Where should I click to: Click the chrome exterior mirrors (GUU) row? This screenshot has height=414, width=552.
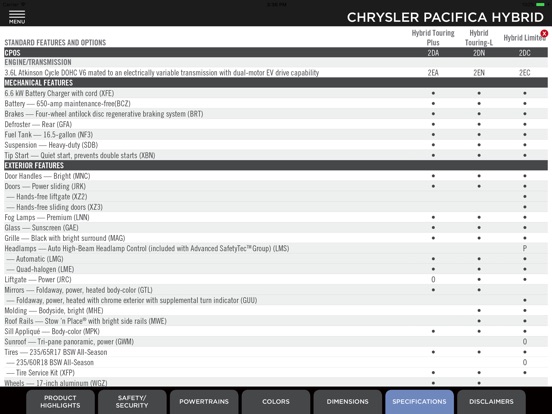276,300
